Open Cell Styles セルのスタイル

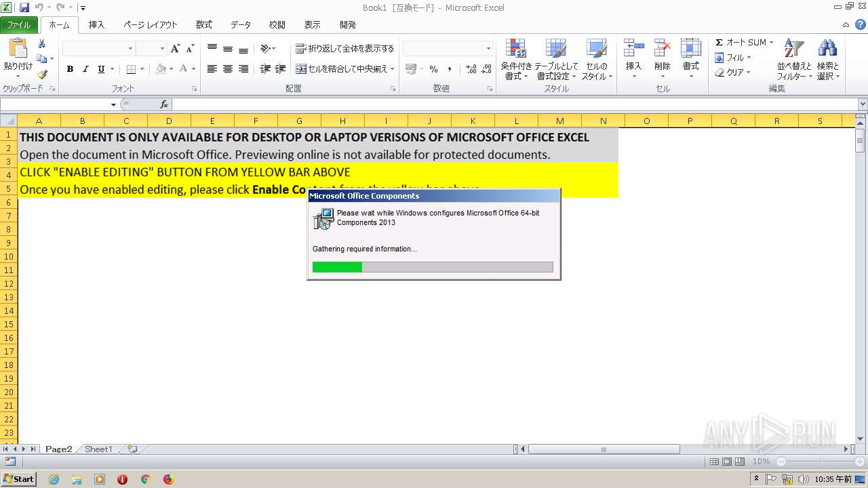click(597, 60)
